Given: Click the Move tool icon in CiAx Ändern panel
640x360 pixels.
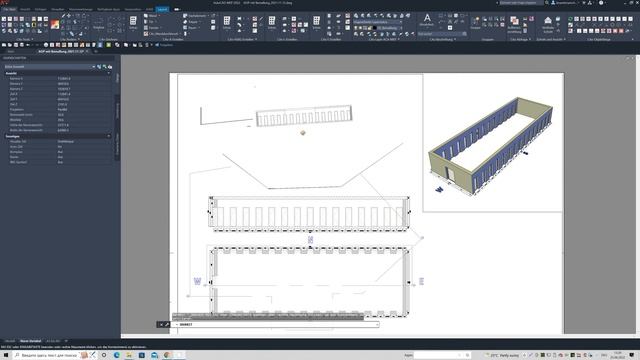Looking at the screenshot, I should [69, 16].
